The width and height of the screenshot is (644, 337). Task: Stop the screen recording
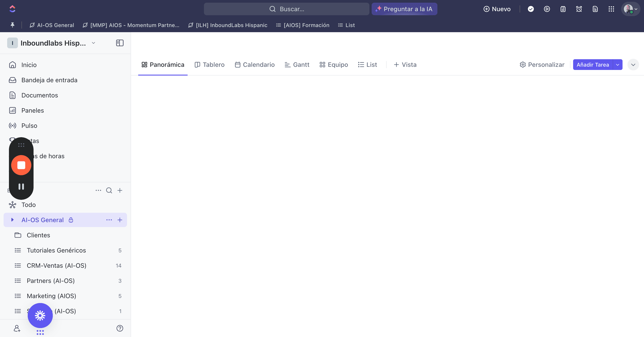(x=21, y=165)
